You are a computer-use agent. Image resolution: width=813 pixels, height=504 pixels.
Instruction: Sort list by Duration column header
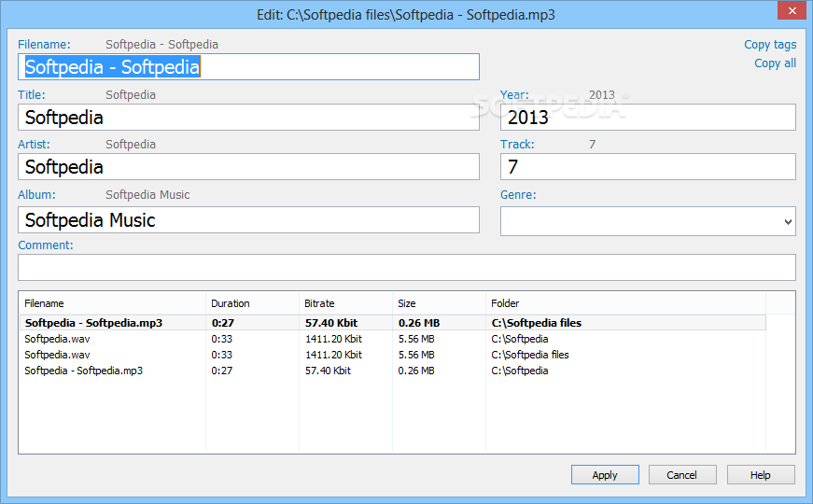click(x=253, y=303)
